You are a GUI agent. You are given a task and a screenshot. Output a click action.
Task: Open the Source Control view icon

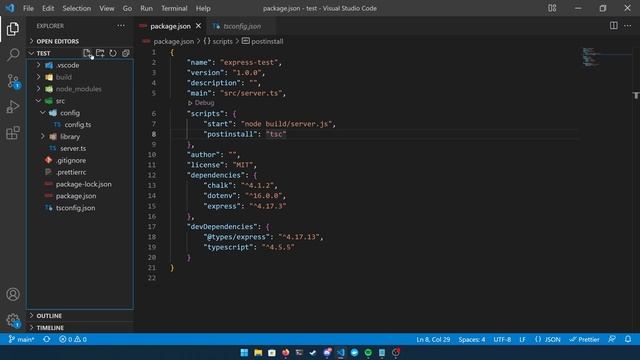click(13, 81)
